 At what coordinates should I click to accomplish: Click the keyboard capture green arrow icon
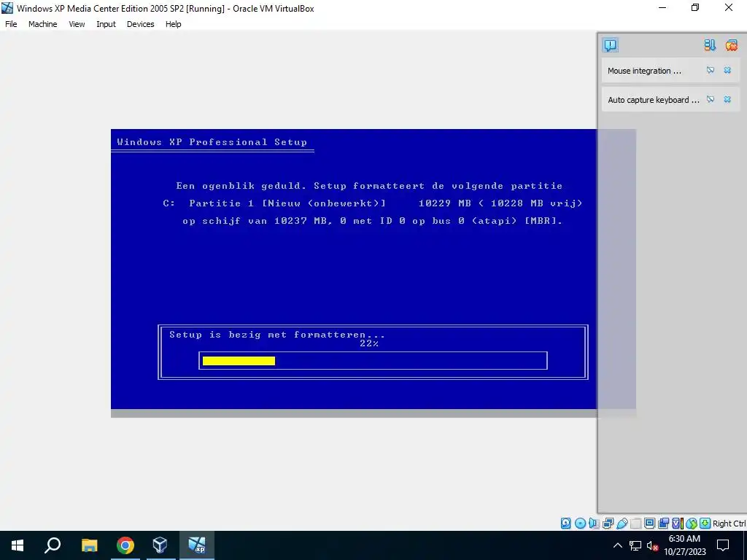pyautogui.click(x=705, y=524)
